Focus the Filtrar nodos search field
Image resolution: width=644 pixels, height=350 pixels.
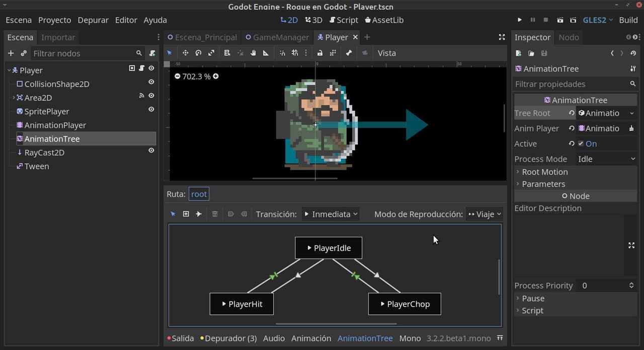pos(88,53)
